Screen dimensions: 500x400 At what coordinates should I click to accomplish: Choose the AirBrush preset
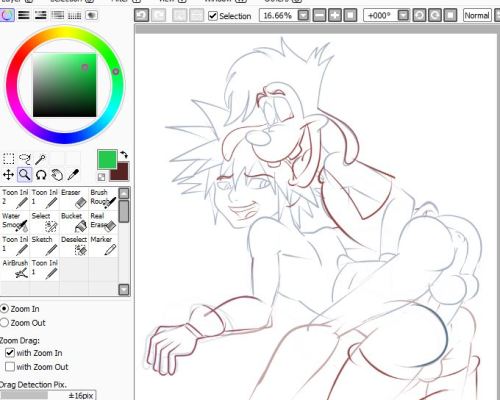(15, 269)
